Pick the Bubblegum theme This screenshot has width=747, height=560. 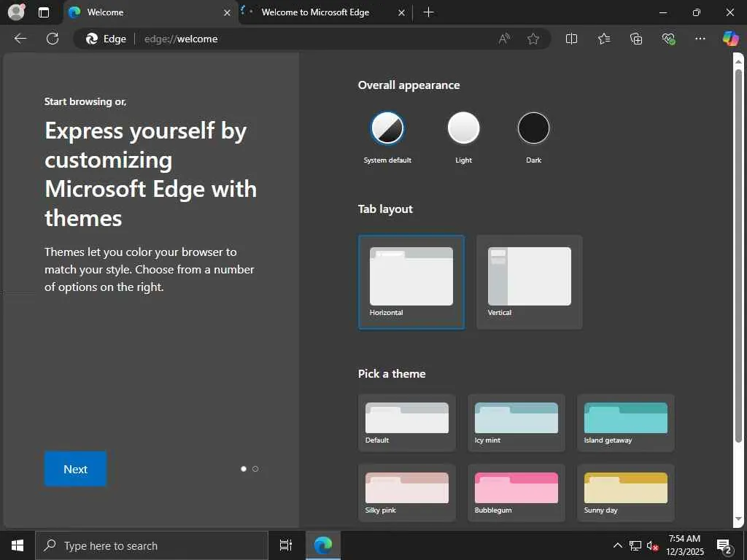(516, 493)
